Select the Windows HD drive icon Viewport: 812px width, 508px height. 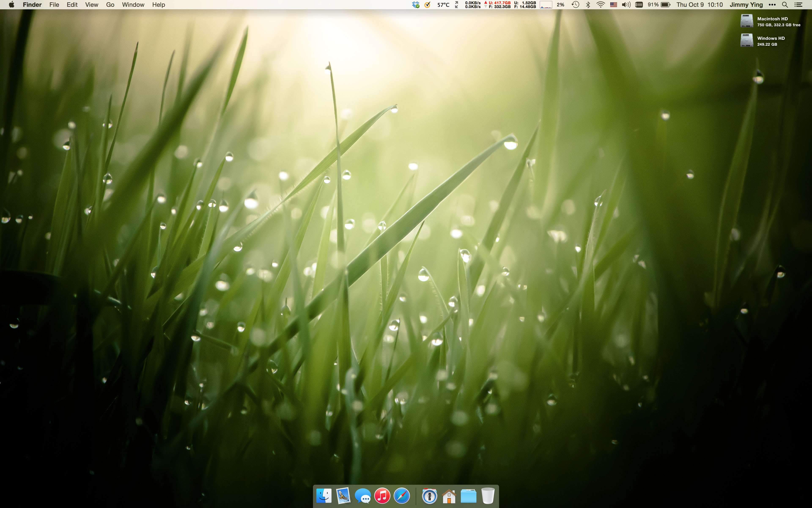point(747,40)
